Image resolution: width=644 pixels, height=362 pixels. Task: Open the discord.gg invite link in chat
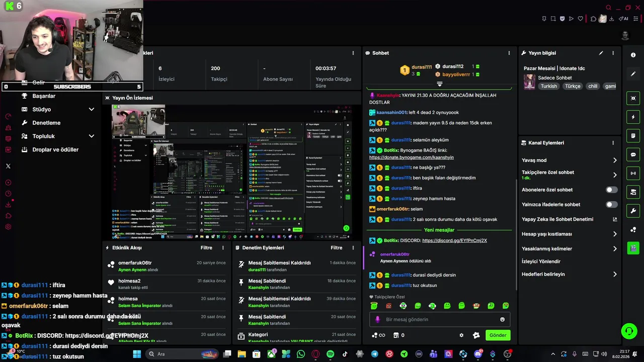pyautogui.click(x=454, y=241)
